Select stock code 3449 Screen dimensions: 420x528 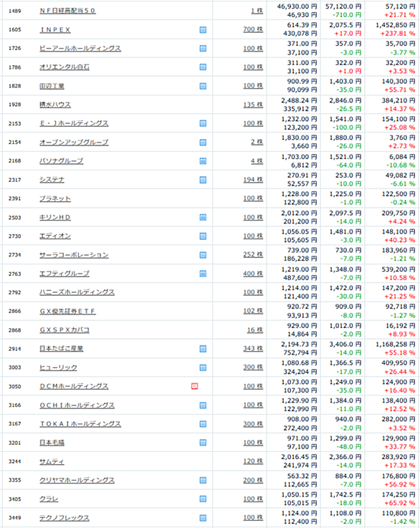coord(15,518)
